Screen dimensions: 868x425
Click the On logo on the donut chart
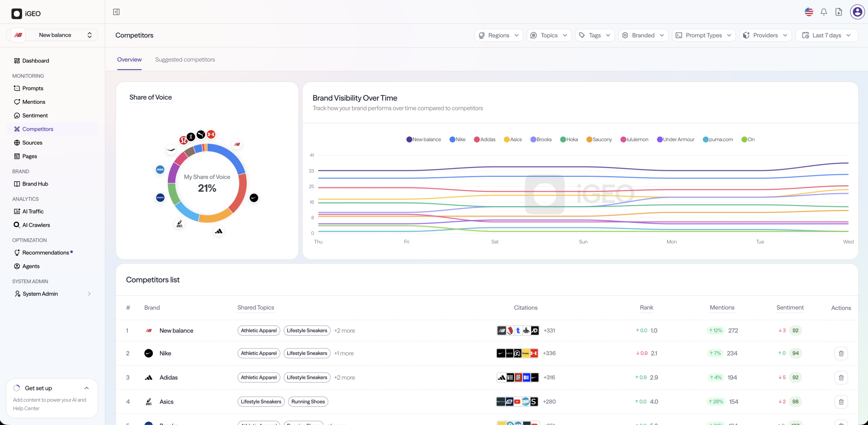[191, 137]
